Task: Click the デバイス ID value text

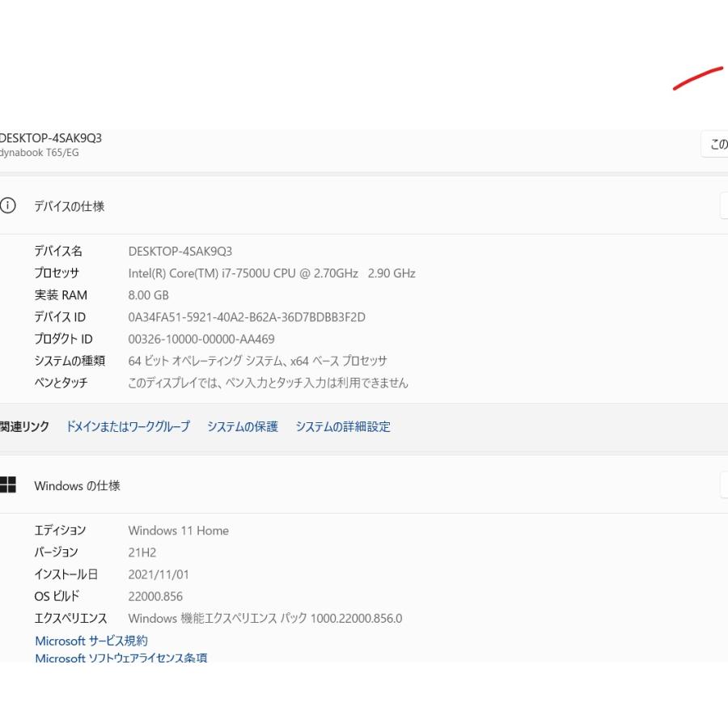Action: 247,317
